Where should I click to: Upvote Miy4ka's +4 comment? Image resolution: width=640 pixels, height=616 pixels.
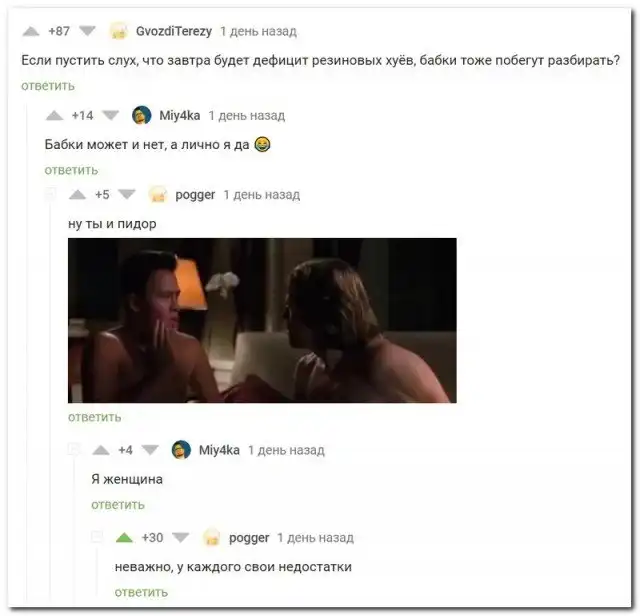[101, 450]
